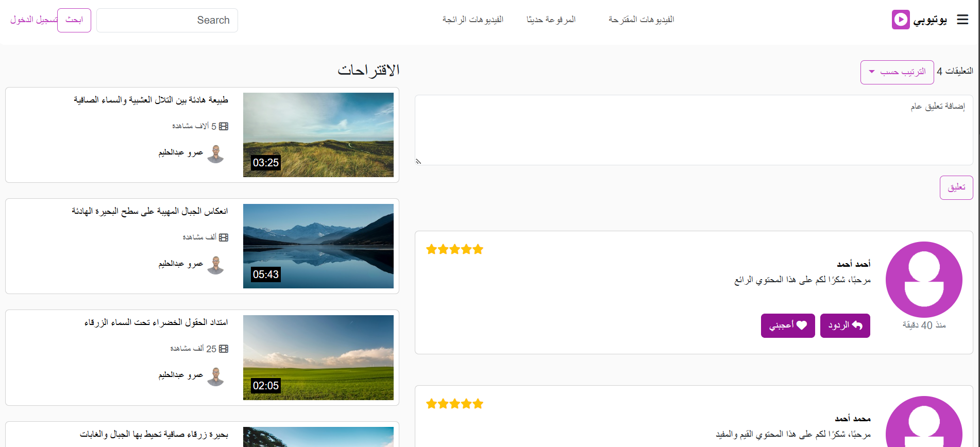Viewport: 980px width, 447px height.
Task: Click the الاقتراحات heading
Action: 368,70
